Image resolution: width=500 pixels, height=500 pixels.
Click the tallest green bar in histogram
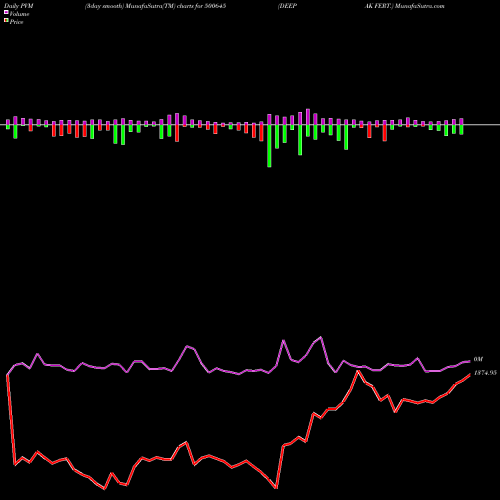(x=269, y=146)
